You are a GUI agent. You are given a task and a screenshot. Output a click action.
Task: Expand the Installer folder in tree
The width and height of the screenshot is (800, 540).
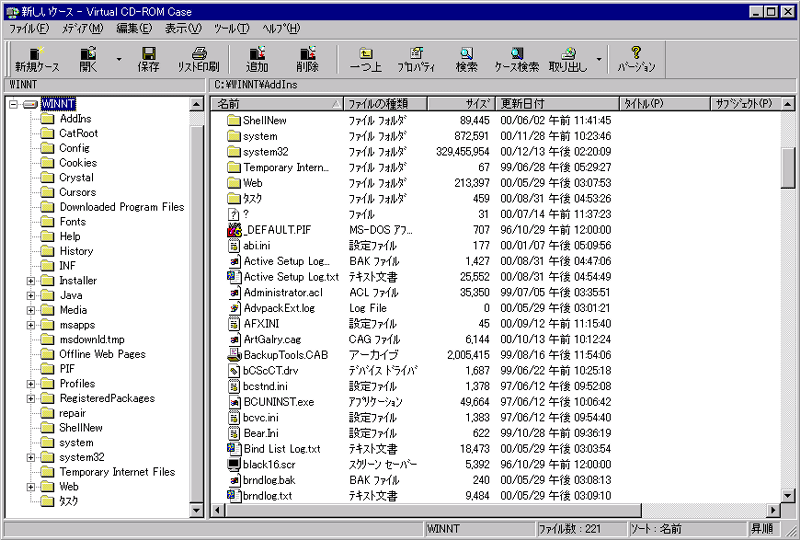click(31, 281)
